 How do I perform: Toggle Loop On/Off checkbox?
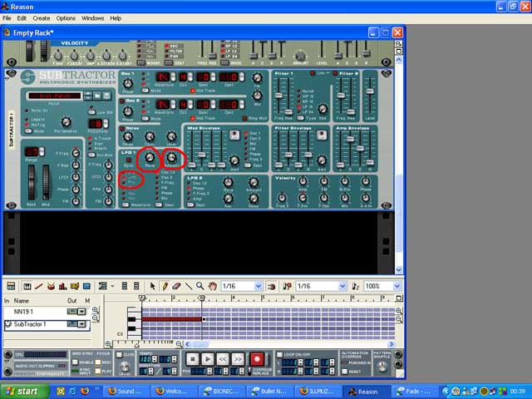point(279,355)
